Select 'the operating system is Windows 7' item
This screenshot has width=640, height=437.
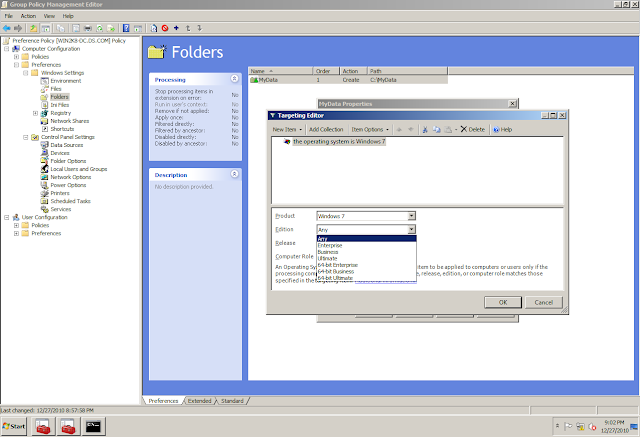click(339, 142)
